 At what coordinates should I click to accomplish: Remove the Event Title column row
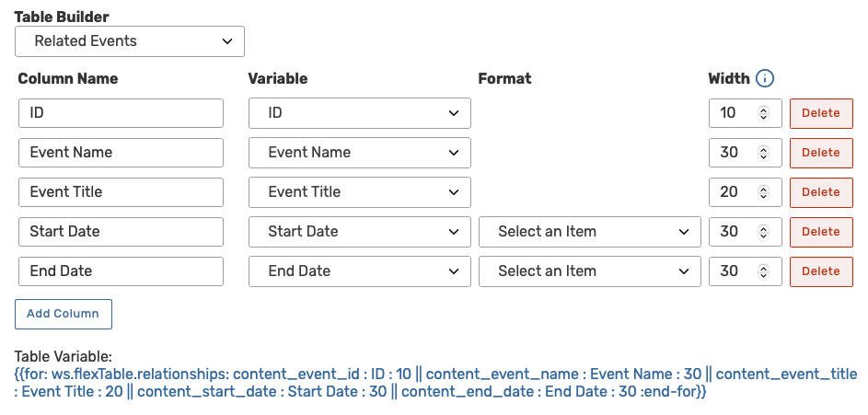[821, 192]
